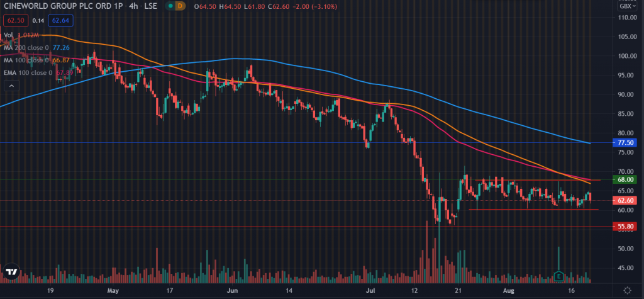644x299 pixels.
Task: Open the earnings 'E' marker on time axis
Action: coord(558,276)
